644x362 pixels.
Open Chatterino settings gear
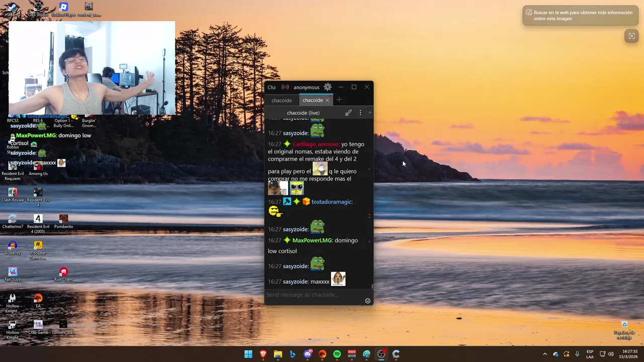(328, 87)
